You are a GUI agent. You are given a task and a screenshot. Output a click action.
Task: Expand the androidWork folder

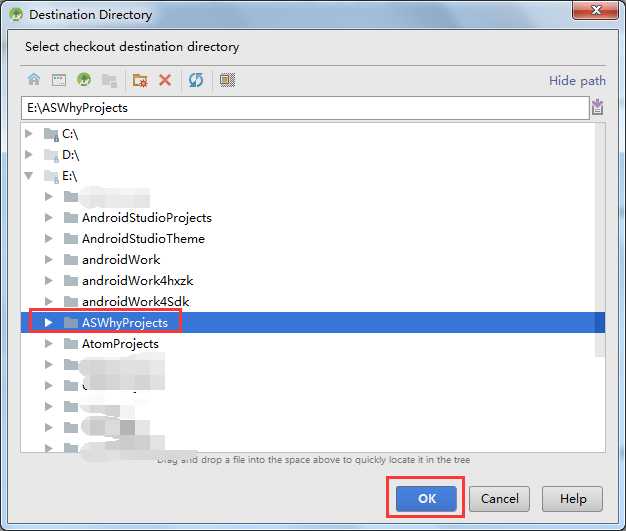49,260
